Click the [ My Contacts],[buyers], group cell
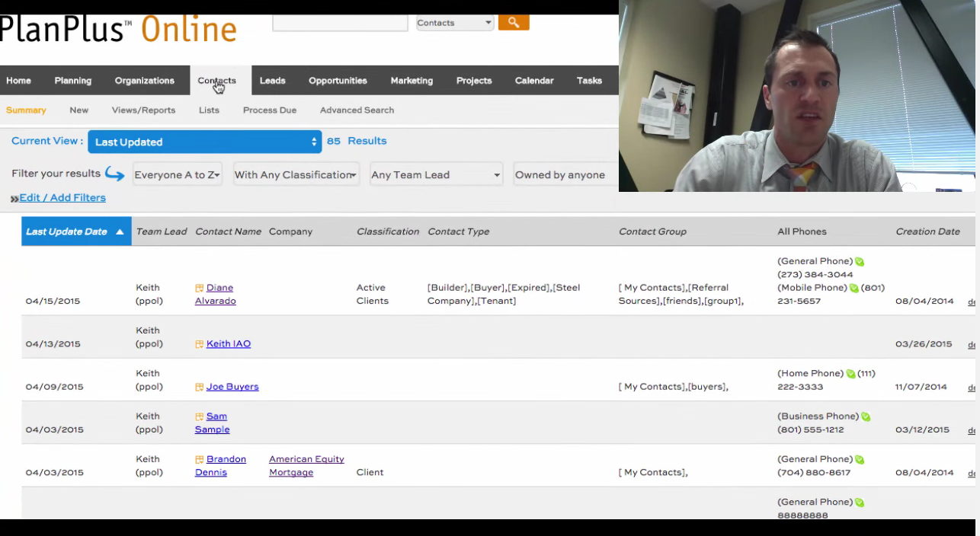 point(674,388)
